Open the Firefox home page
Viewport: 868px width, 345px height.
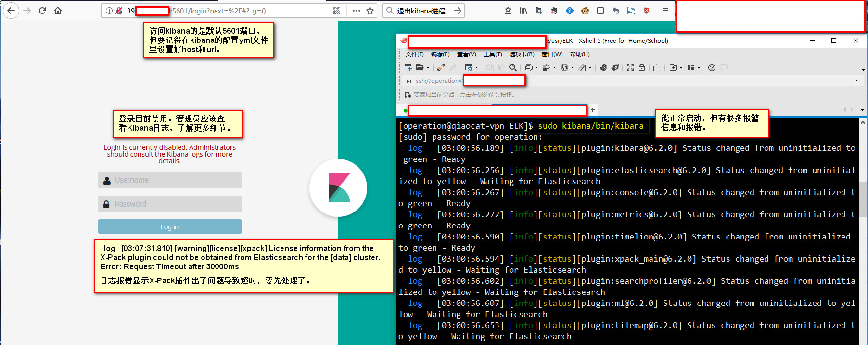(58, 11)
